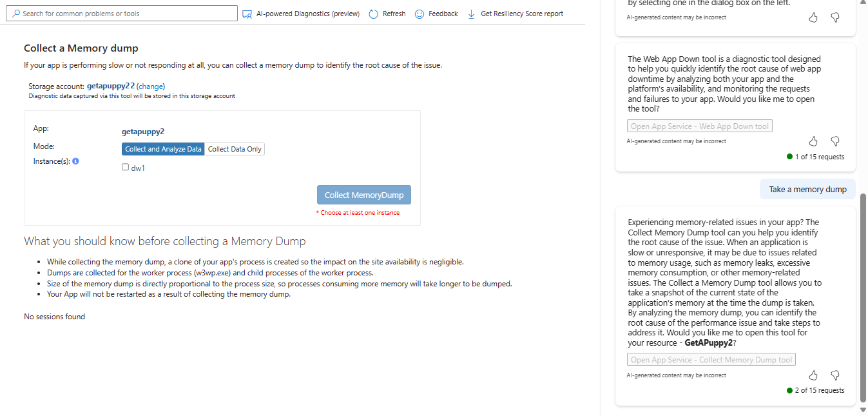Click the 'Collect a Memory dump' heading
This screenshot has width=868, height=416.
click(x=81, y=48)
